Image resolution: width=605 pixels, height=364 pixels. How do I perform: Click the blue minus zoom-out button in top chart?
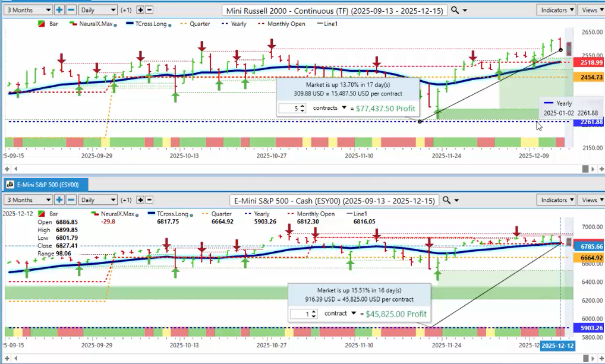(x=70, y=10)
